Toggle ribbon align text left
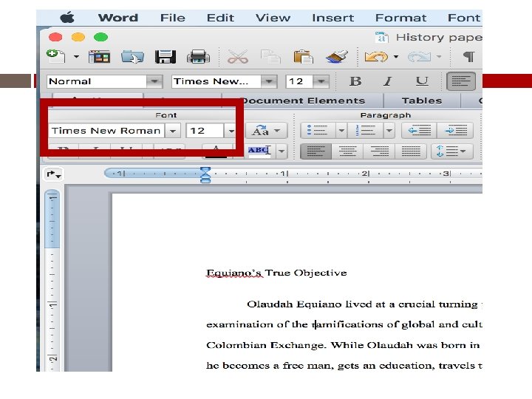 [316, 151]
